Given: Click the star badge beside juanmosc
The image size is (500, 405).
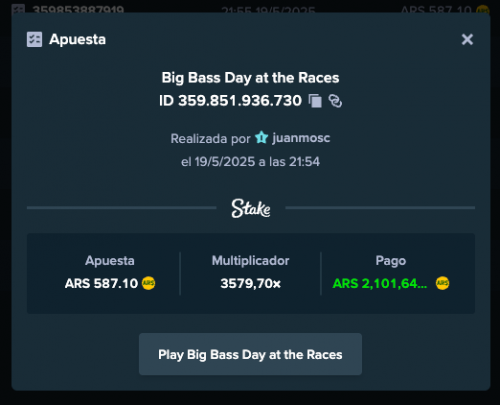Looking at the screenshot, I should [x=262, y=137].
